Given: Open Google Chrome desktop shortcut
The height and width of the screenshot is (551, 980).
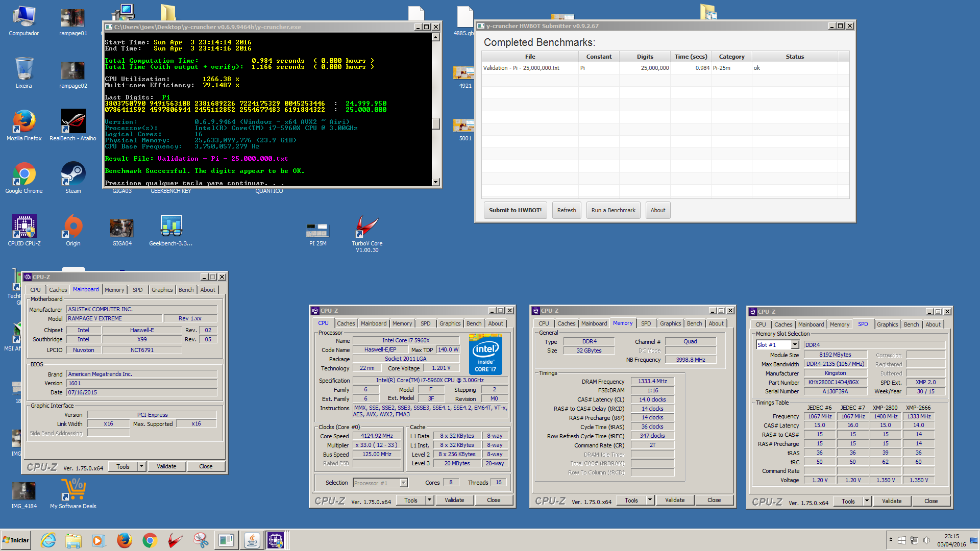Looking at the screenshot, I should (x=24, y=178).
